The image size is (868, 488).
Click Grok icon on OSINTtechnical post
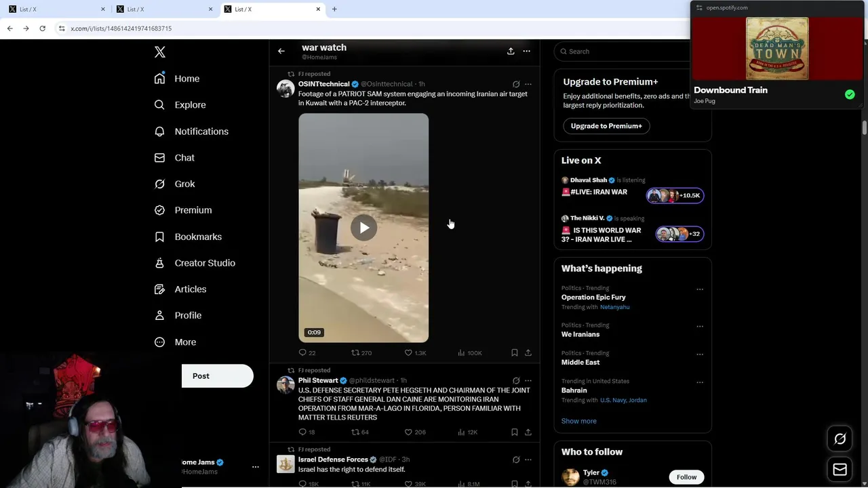(516, 84)
